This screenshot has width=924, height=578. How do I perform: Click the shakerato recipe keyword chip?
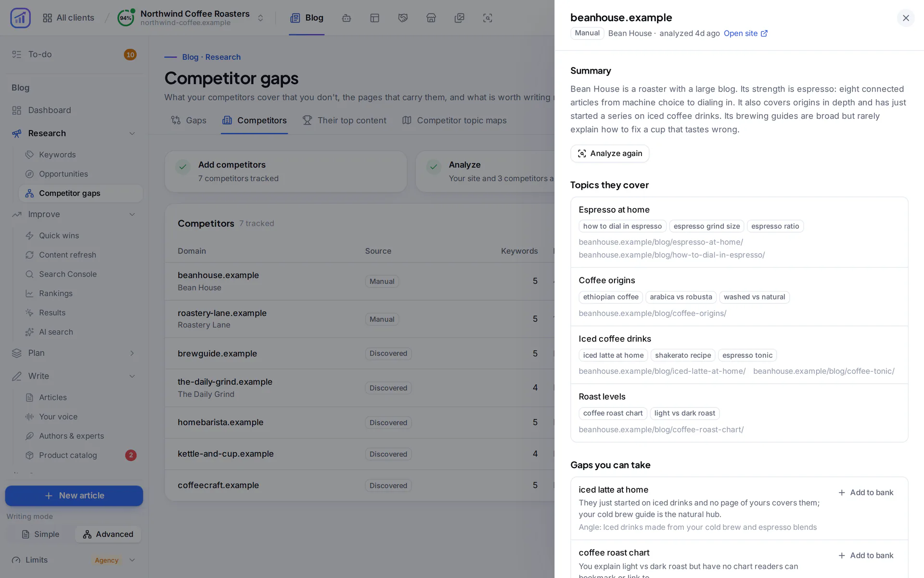(x=683, y=355)
